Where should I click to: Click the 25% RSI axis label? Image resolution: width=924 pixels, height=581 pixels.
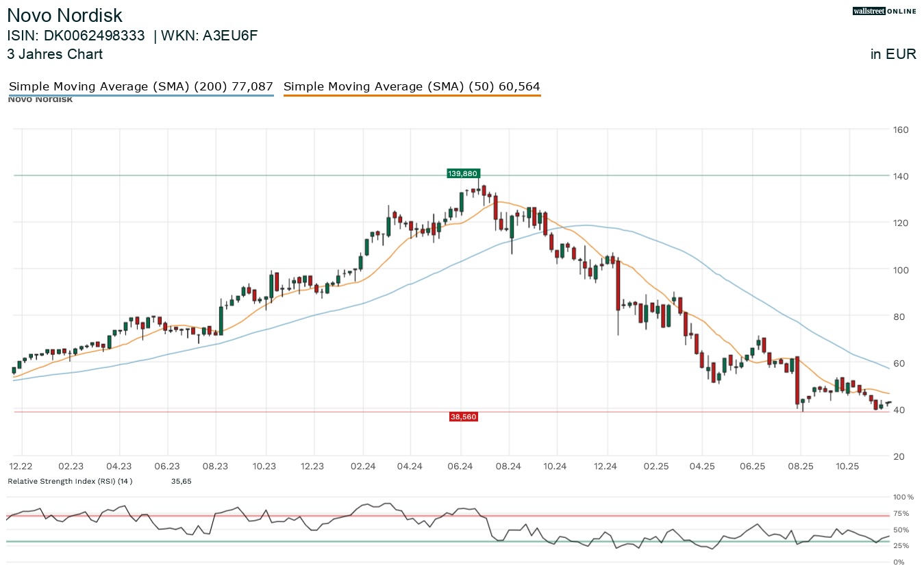901,546
